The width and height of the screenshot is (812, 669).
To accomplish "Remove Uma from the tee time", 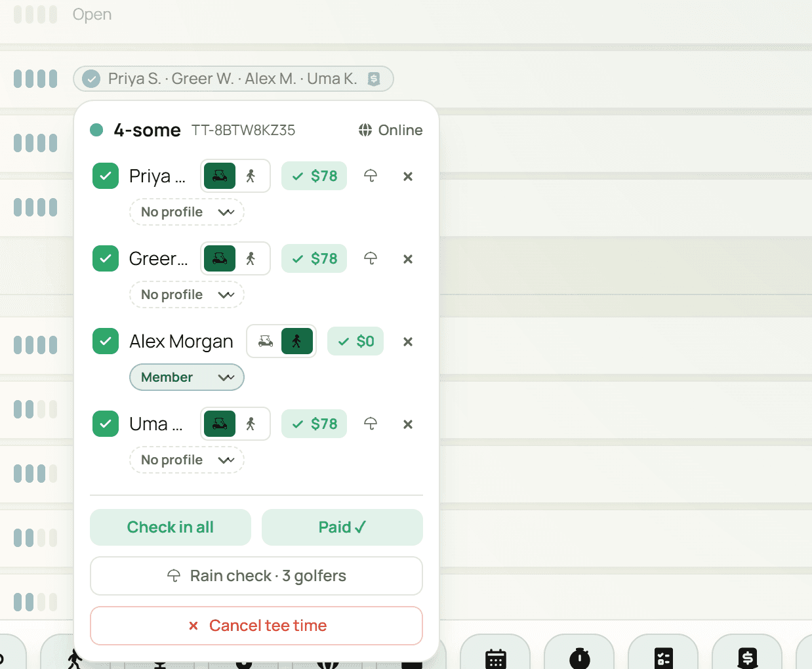I will point(408,424).
